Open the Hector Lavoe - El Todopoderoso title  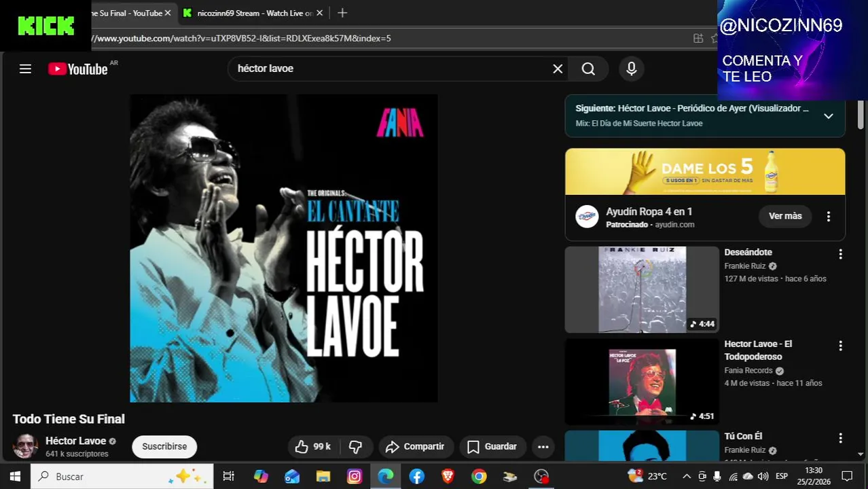coord(758,350)
